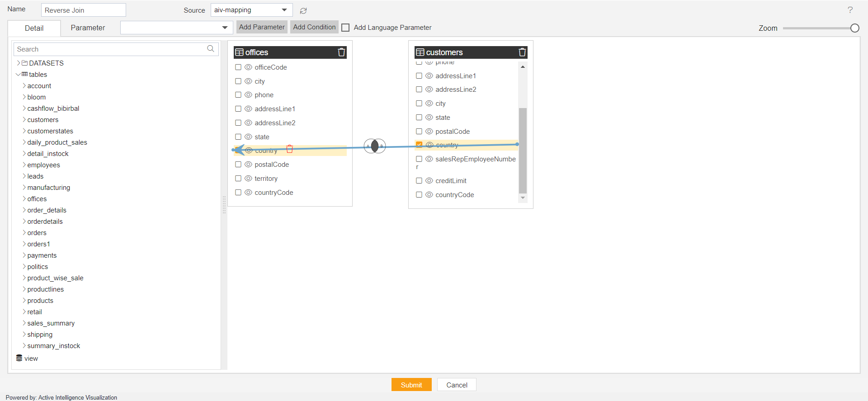
Task: Toggle eye icon for offices officeCode
Action: pos(248,67)
